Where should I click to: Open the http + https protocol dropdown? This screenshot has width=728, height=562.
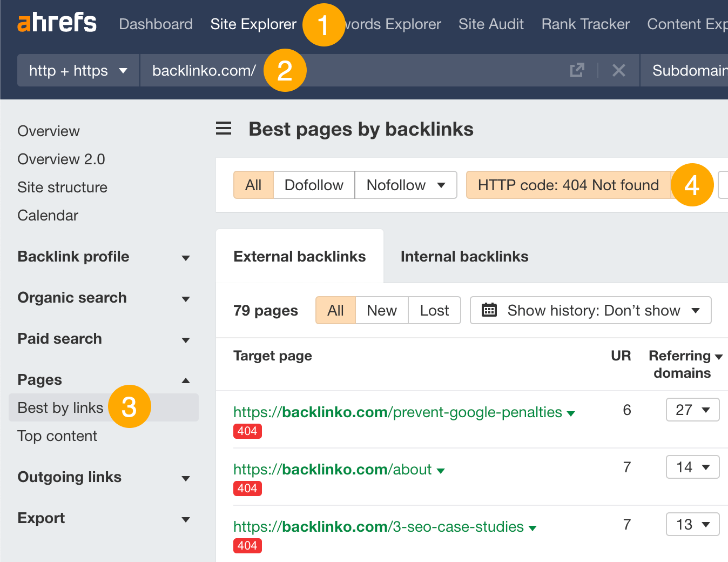(77, 70)
